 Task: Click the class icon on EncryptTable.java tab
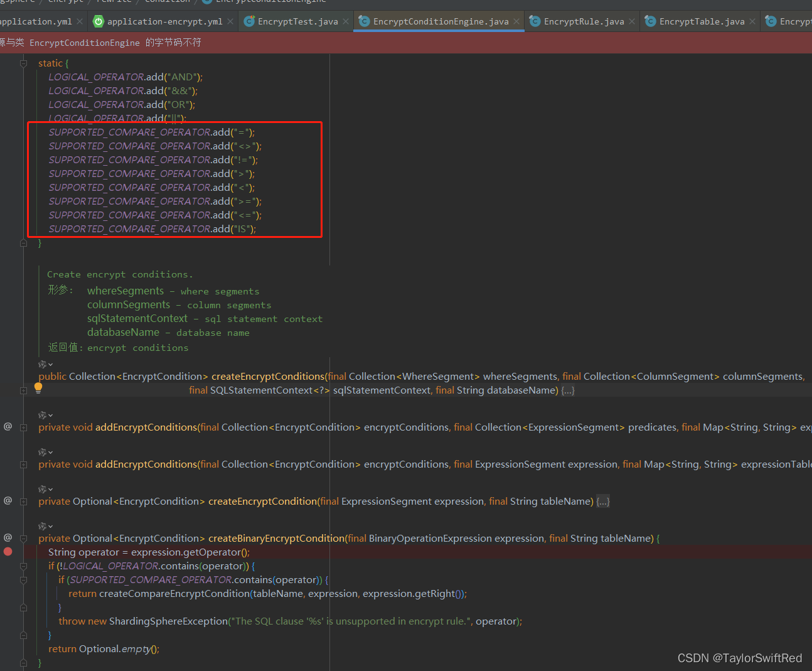(650, 21)
